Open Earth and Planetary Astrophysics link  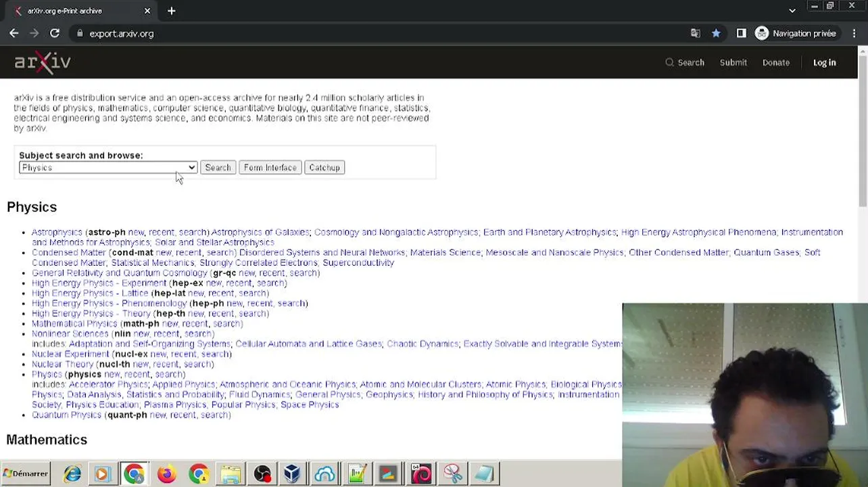click(550, 232)
